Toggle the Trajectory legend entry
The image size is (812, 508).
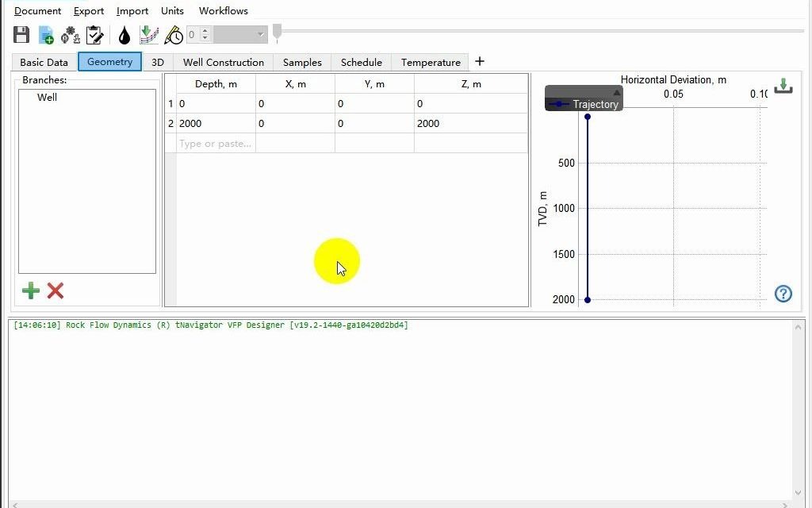[595, 103]
